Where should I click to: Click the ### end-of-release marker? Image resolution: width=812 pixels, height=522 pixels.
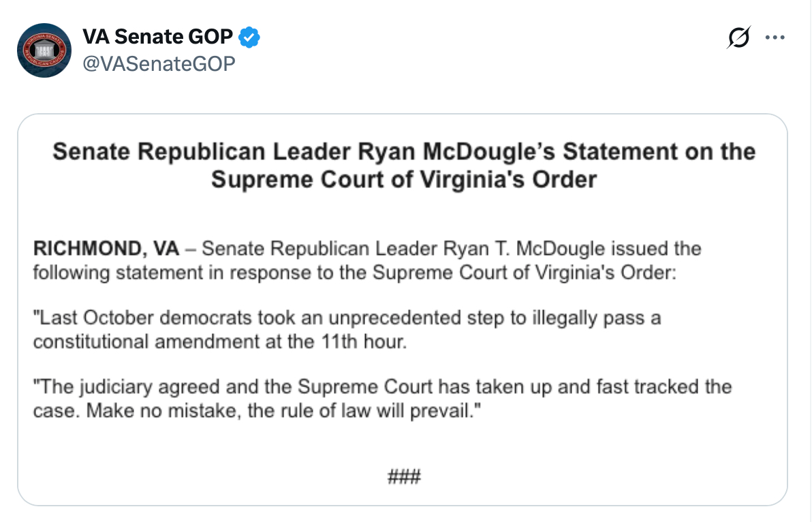pyautogui.click(x=404, y=476)
